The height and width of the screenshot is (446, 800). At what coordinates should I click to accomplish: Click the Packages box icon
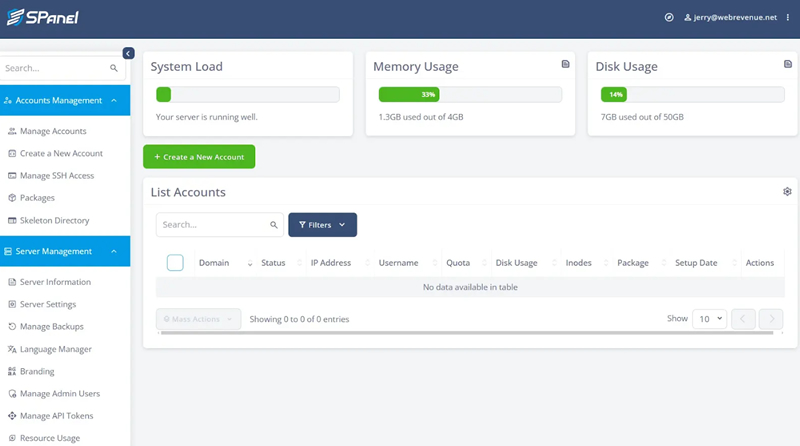[12, 197]
